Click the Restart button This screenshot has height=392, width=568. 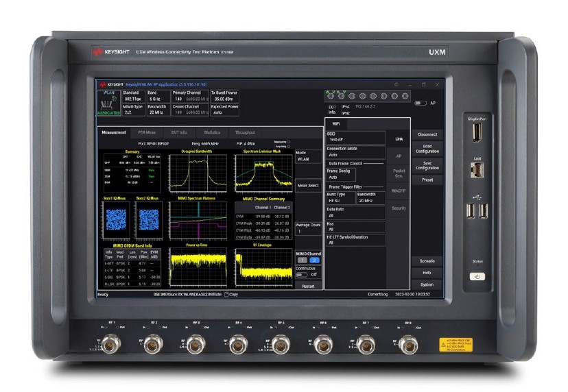pyautogui.click(x=308, y=286)
